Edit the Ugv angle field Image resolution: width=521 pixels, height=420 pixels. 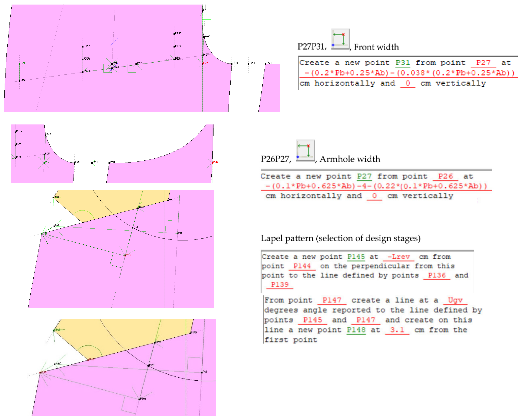455,300
